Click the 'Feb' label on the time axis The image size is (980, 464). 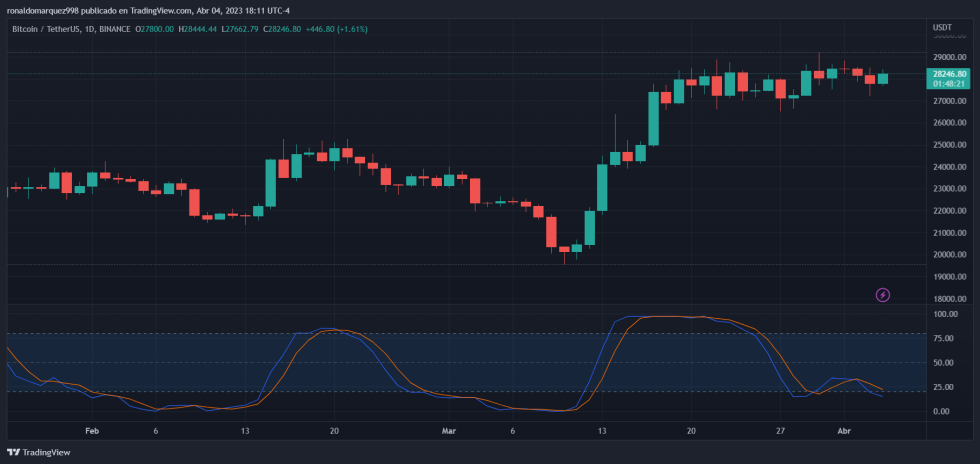tap(93, 431)
